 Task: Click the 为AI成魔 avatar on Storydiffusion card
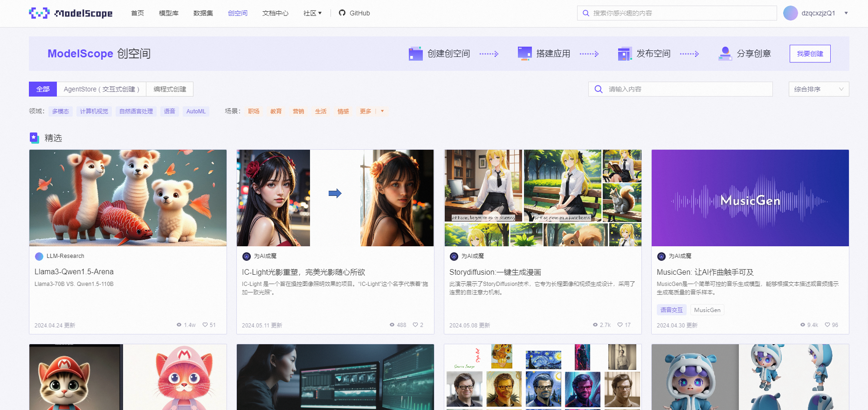[x=454, y=256]
